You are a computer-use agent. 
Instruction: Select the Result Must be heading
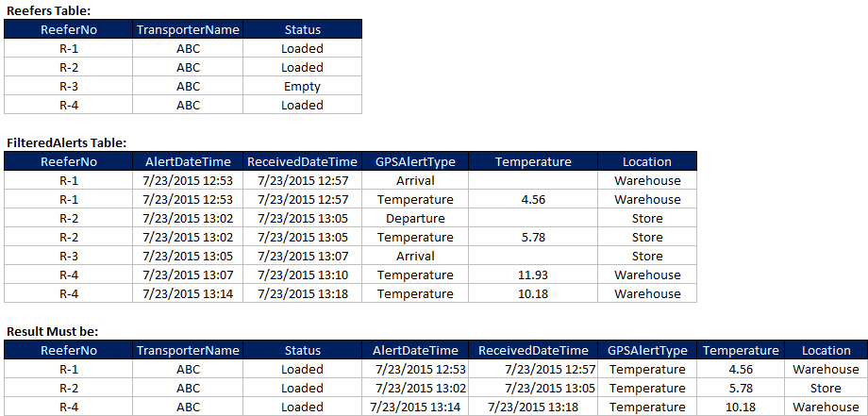[x=53, y=331]
